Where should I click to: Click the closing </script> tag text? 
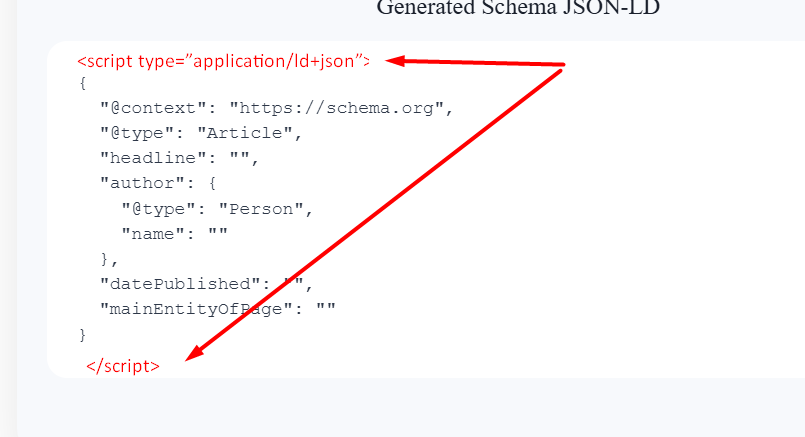tap(123, 366)
